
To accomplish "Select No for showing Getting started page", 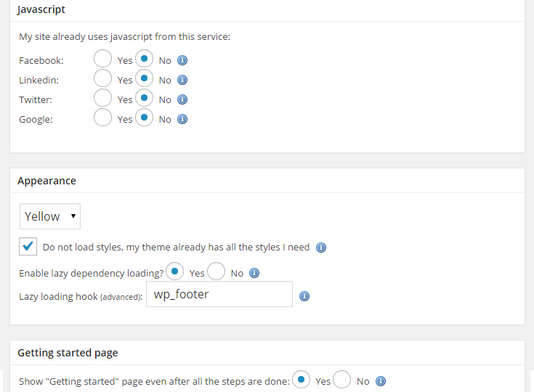I will click(342, 380).
